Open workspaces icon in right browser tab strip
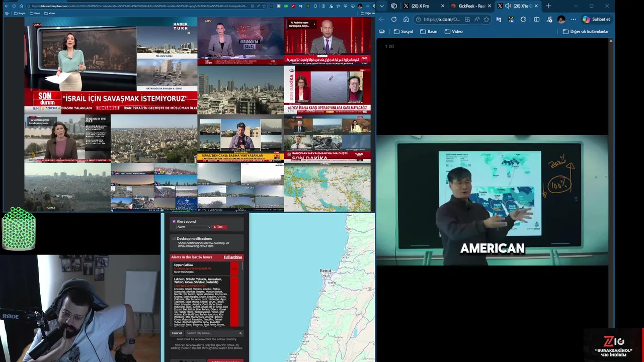The width and height of the screenshot is (644, 362). [394, 6]
